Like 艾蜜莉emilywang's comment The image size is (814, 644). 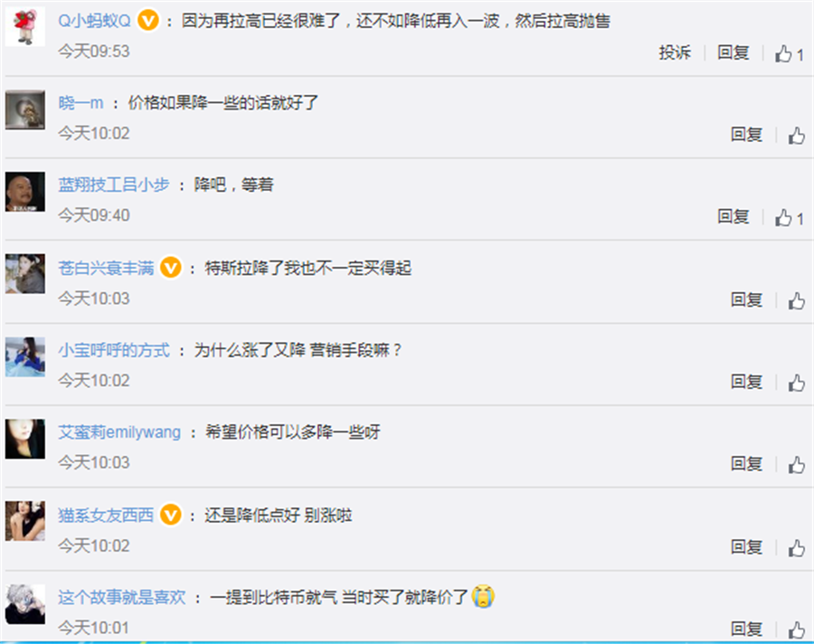797,465
